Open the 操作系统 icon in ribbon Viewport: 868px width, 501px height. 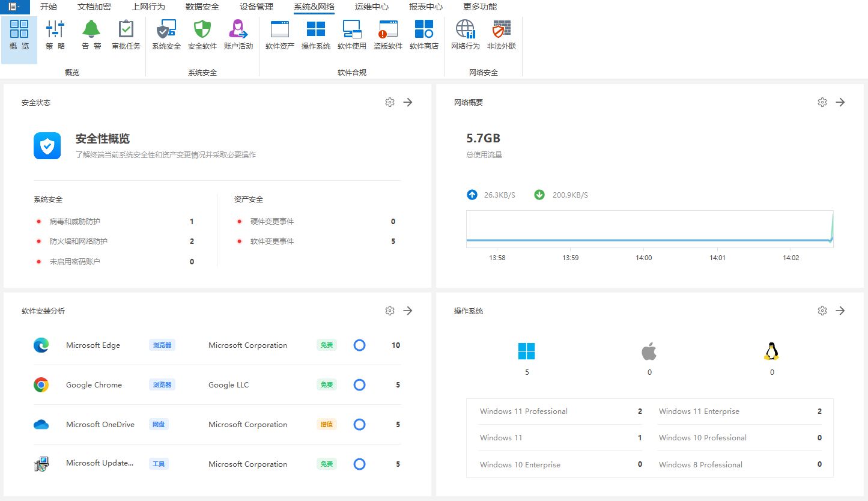316,29
